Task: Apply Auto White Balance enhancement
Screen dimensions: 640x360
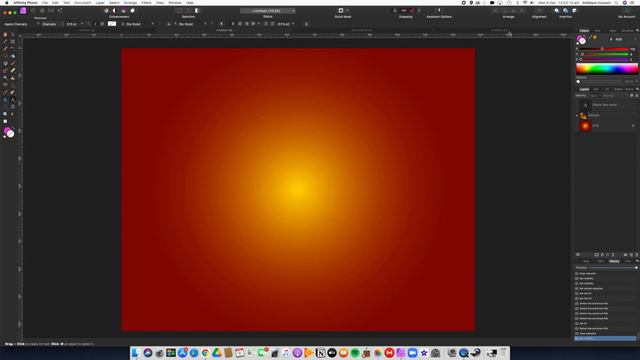Action: coord(132,11)
